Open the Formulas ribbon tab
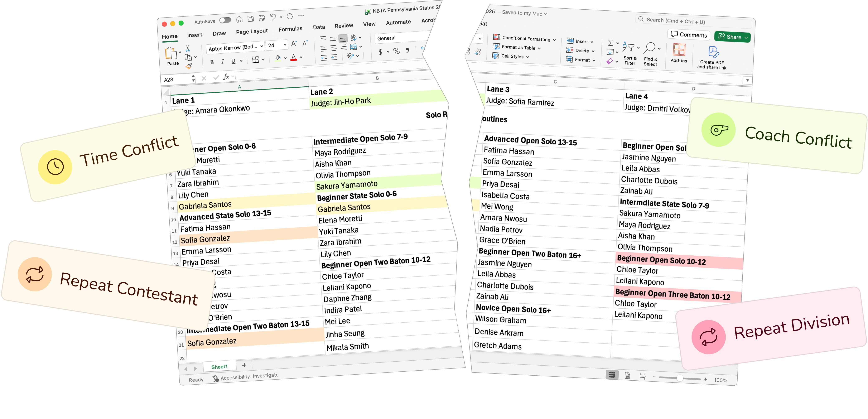The width and height of the screenshot is (868, 419). pyautogui.click(x=290, y=29)
